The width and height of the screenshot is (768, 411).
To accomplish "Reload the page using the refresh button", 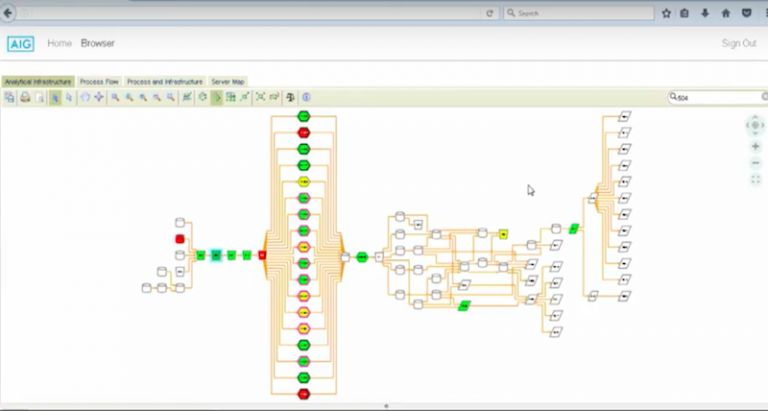I will pyautogui.click(x=489, y=13).
